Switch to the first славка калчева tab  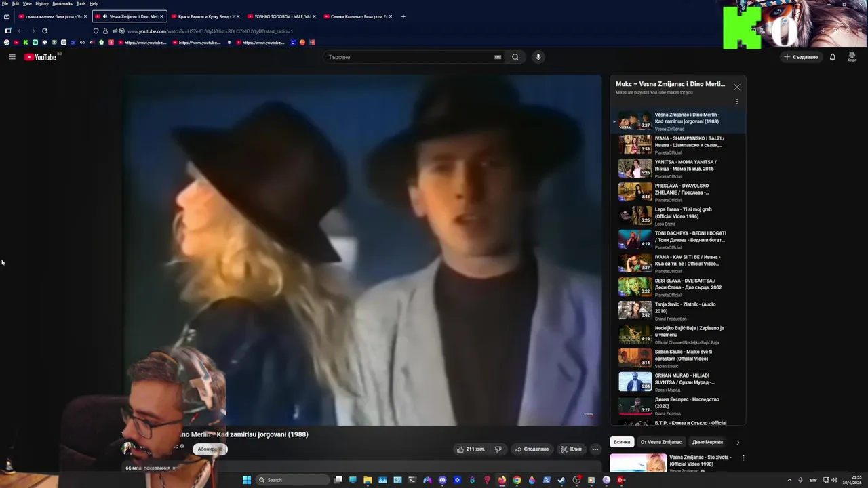click(x=52, y=16)
